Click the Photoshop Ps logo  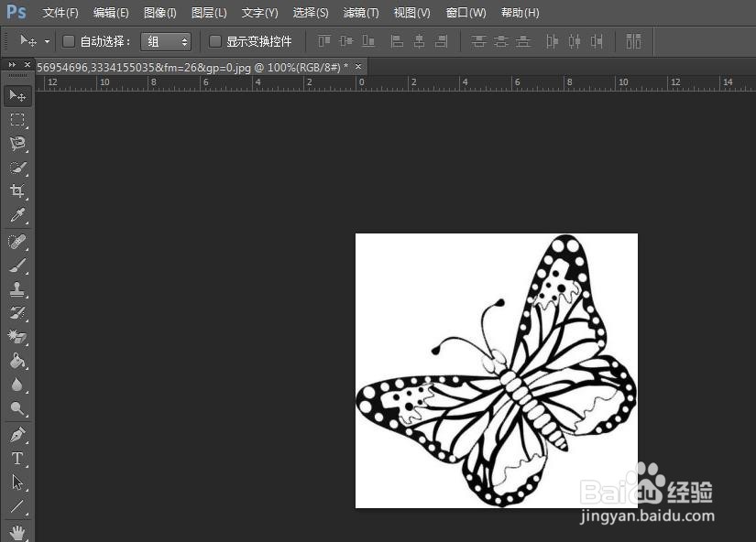[x=16, y=12]
